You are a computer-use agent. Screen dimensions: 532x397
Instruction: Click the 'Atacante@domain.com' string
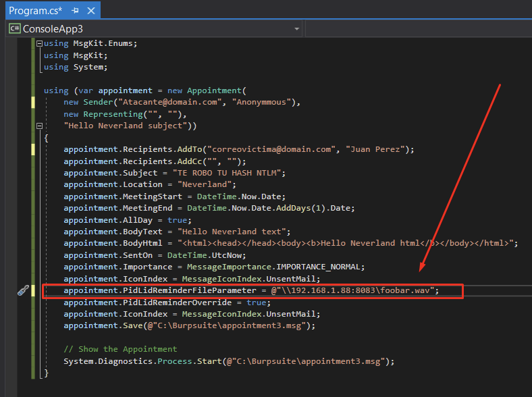point(170,102)
